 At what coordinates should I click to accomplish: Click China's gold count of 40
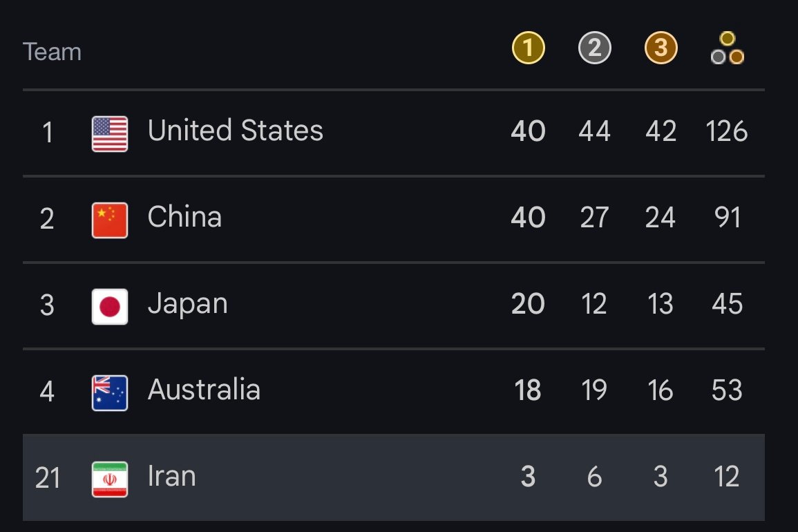529,218
